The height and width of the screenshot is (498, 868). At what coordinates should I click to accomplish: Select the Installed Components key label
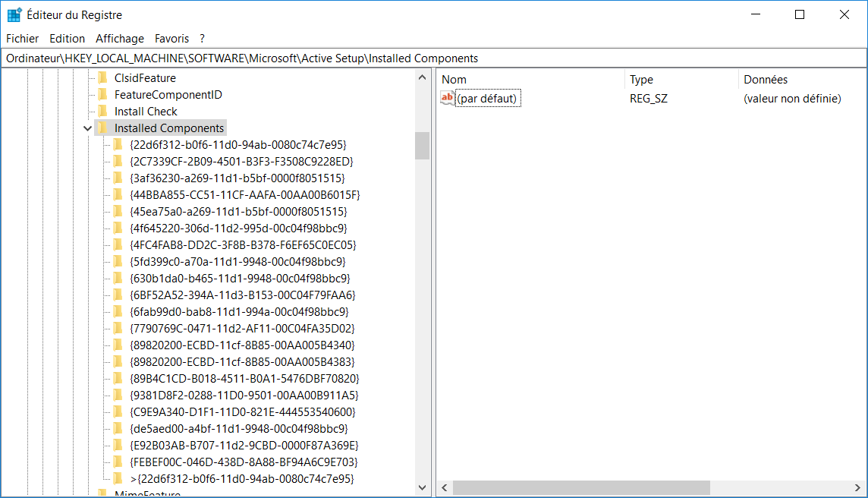pyautogui.click(x=169, y=128)
